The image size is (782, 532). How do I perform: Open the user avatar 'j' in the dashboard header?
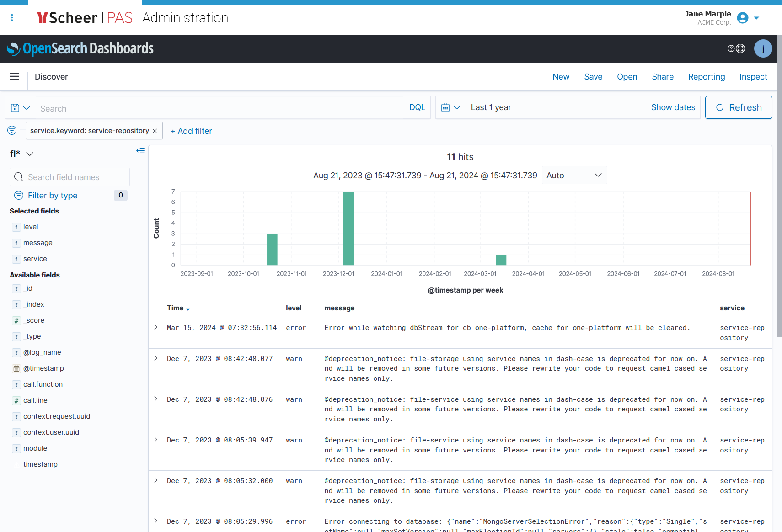(763, 48)
